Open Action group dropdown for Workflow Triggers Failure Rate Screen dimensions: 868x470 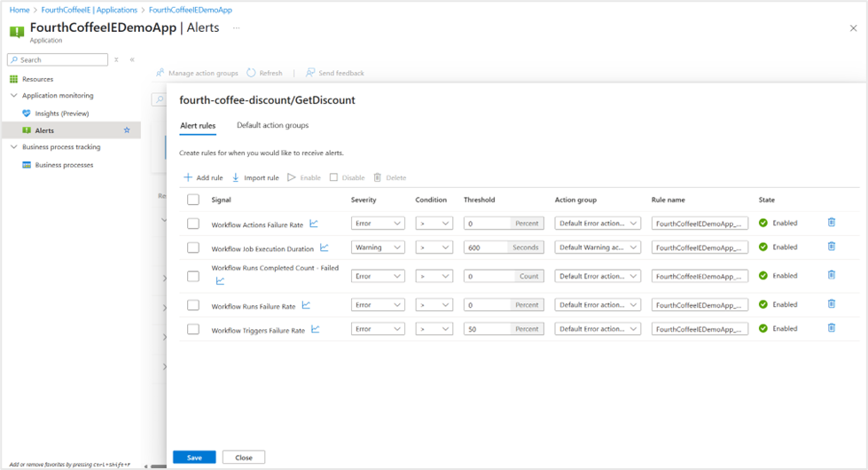pyautogui.click(x=598, y=329)
